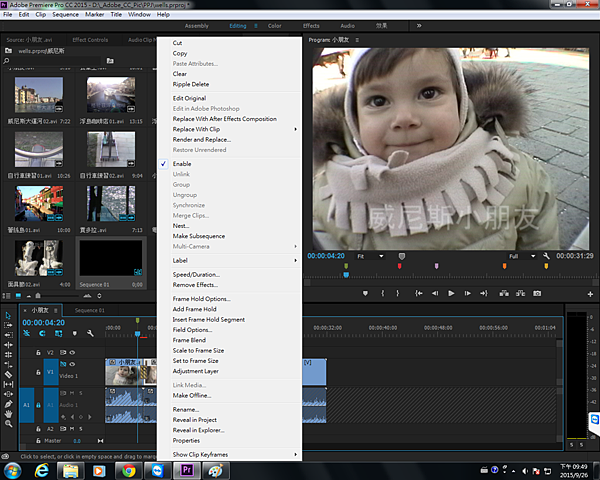Viewport: 600px width, 480px height.
Task: Open the 小朋友 timeline panel menu
Action: 55,310
